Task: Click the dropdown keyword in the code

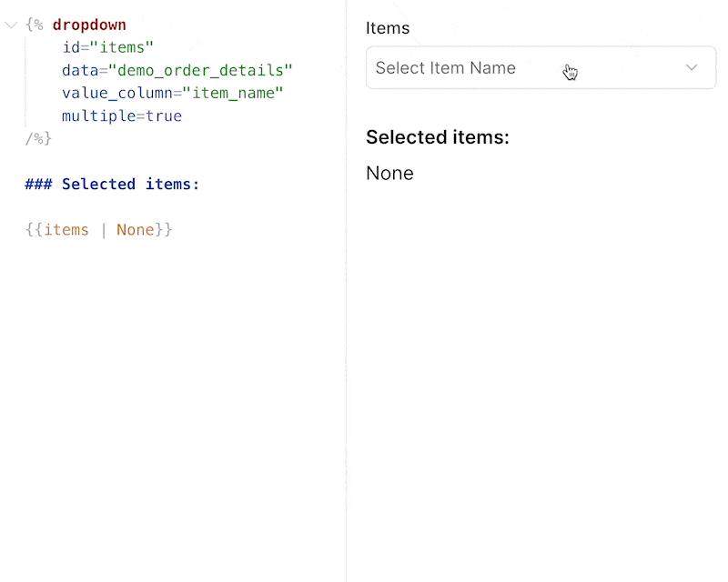Action: click(88, 25)
